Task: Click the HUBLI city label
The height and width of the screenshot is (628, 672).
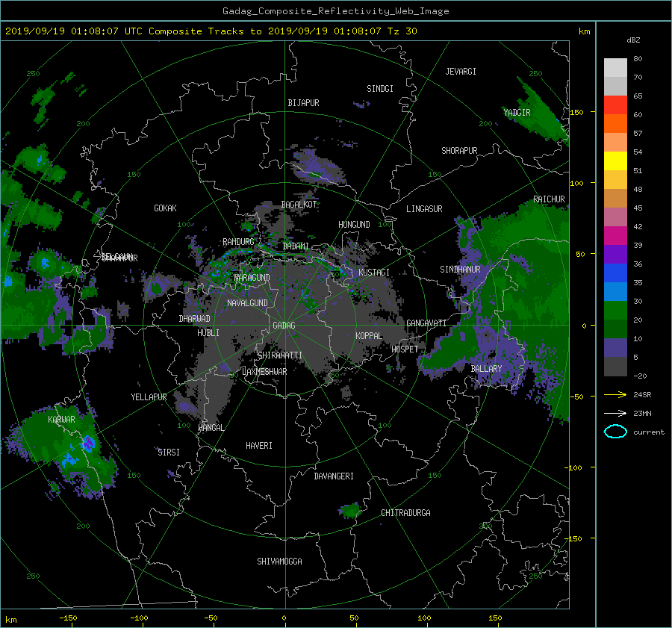Action: pyautogui.click(x=208, y=332)
